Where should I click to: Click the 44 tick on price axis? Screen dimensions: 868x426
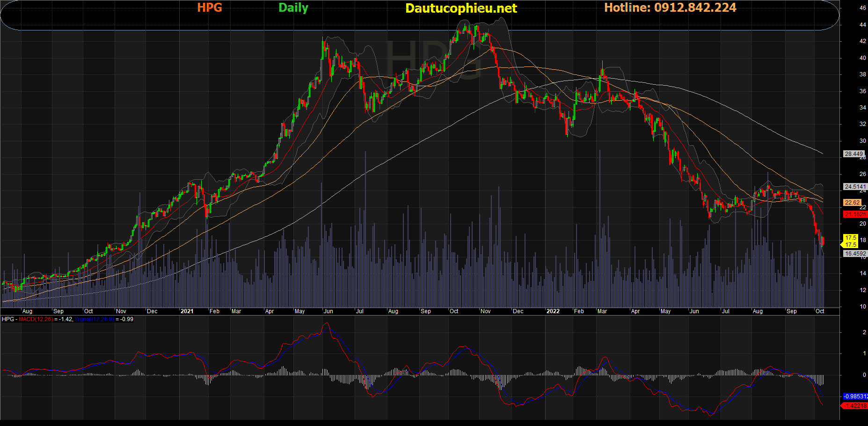click(863, 25)
